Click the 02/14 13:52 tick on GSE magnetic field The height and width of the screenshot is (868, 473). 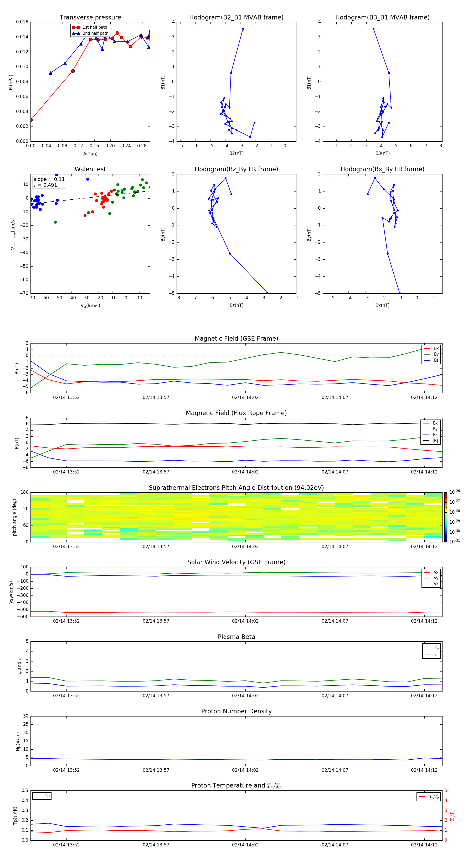pos(66,398)
